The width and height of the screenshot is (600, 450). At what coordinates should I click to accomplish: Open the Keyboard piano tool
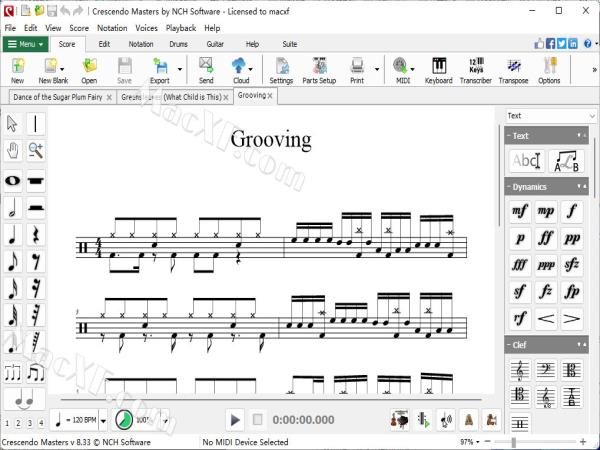point(439,70)
